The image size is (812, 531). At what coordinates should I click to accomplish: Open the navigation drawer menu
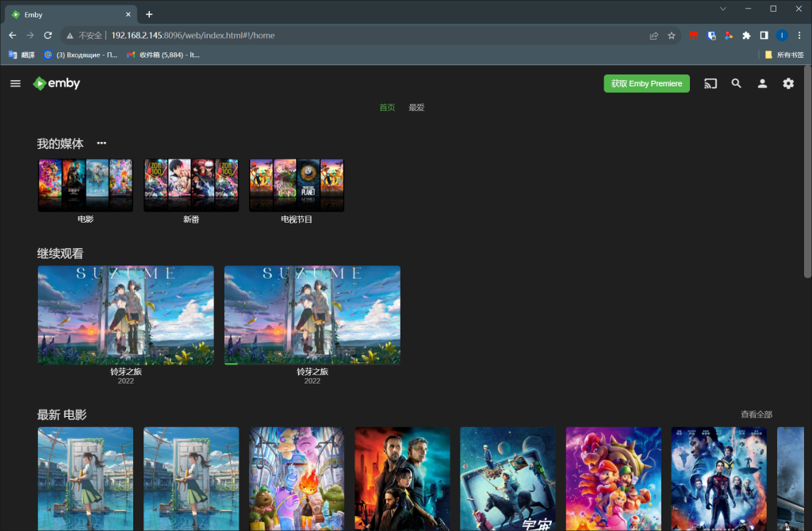(x=15, y=83)
